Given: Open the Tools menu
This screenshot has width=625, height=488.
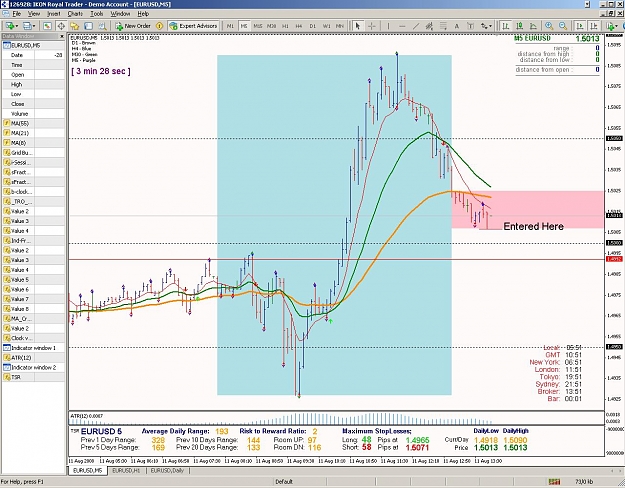Looking at the screenshot, I should coord(96,14).
